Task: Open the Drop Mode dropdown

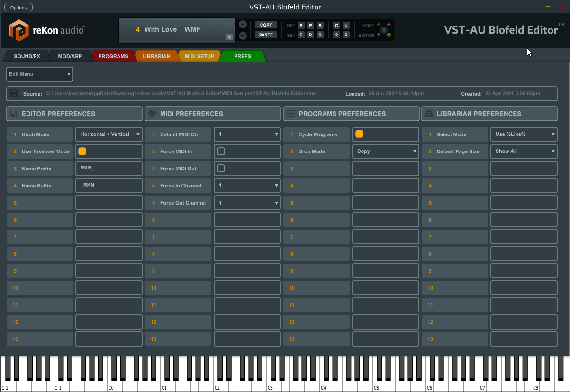Action: (x=386, y=151)
